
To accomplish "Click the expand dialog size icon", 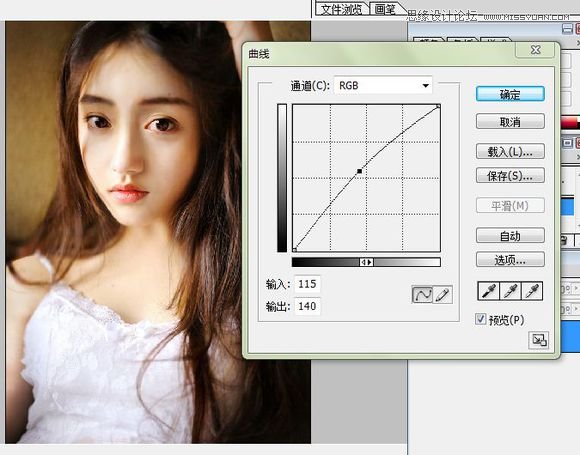I will 539,340.
